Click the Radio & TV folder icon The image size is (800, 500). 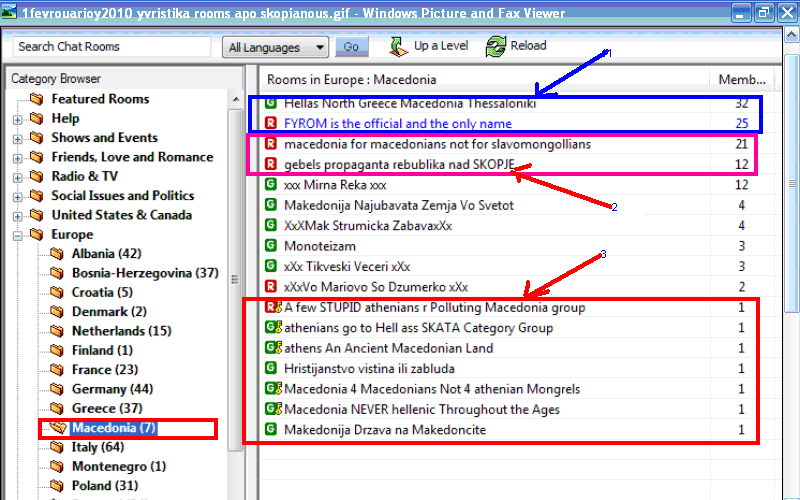pyautogui.click(x=36, y=177)
